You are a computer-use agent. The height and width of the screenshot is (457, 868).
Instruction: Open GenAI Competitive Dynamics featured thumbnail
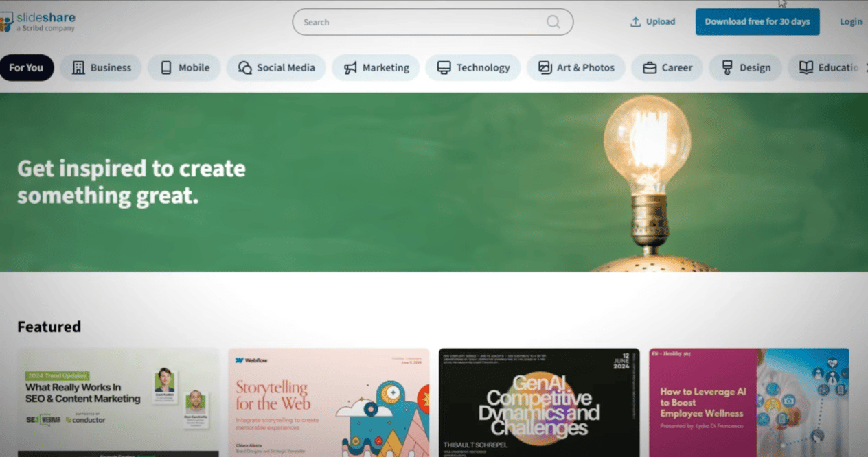[x=539, y=403]
